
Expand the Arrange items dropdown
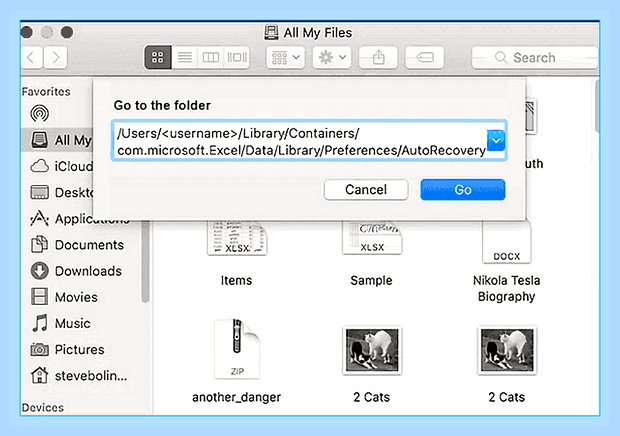coord(285,58)
